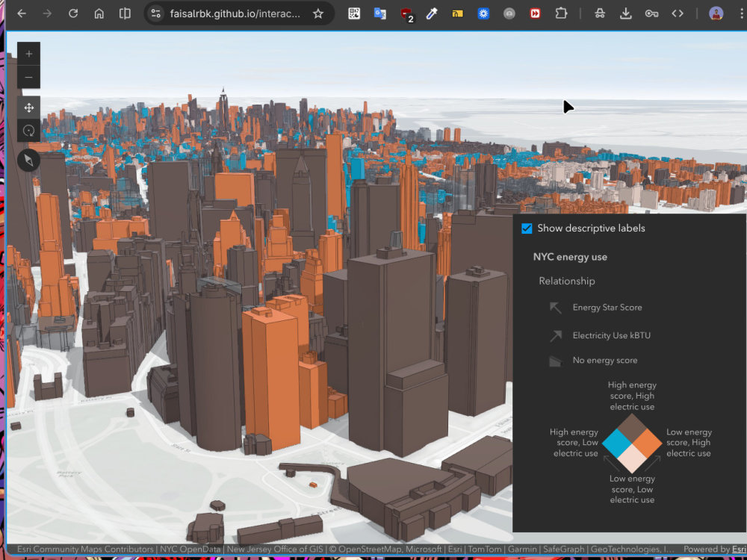Open the blue gear extension
747x560 pixels.
[483, 13]
